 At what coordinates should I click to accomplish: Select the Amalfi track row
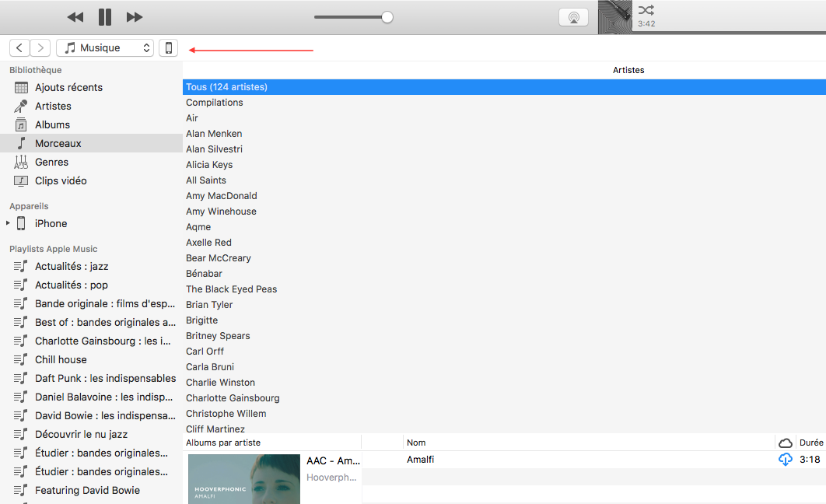593,460
